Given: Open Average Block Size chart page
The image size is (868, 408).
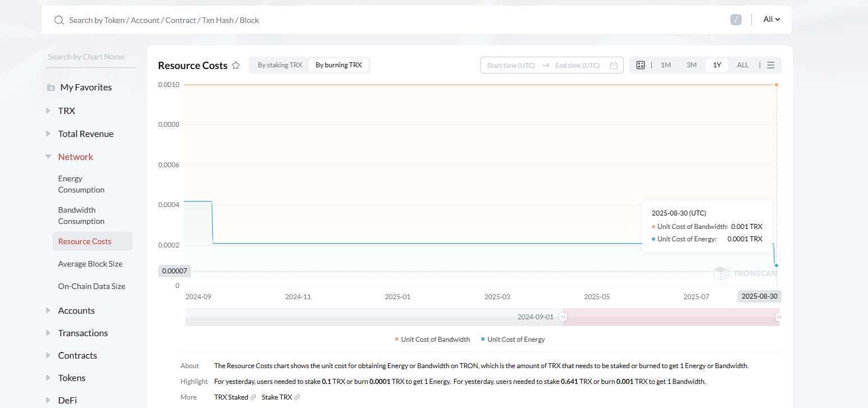Looking at the screenshot, I should [90, 264].
